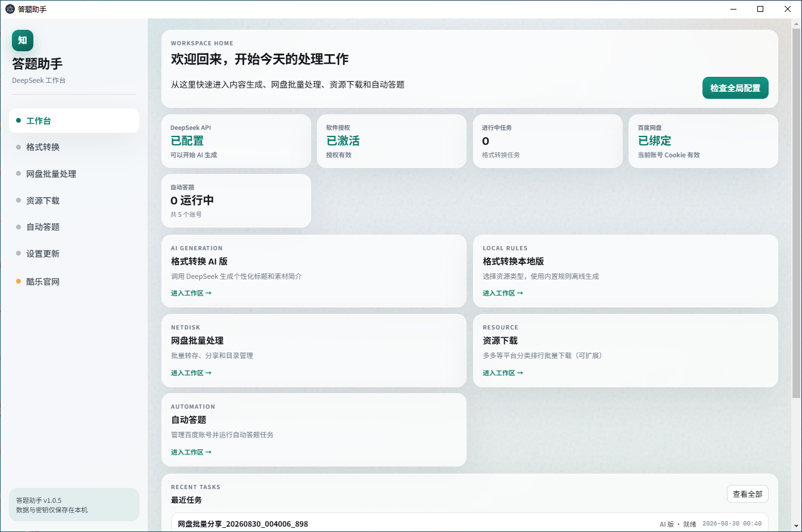The width and height of the screenshot is (802, 532).
Task: Click 进入工作区 under 网盘批量处理 card
Action: coord(191,373)
